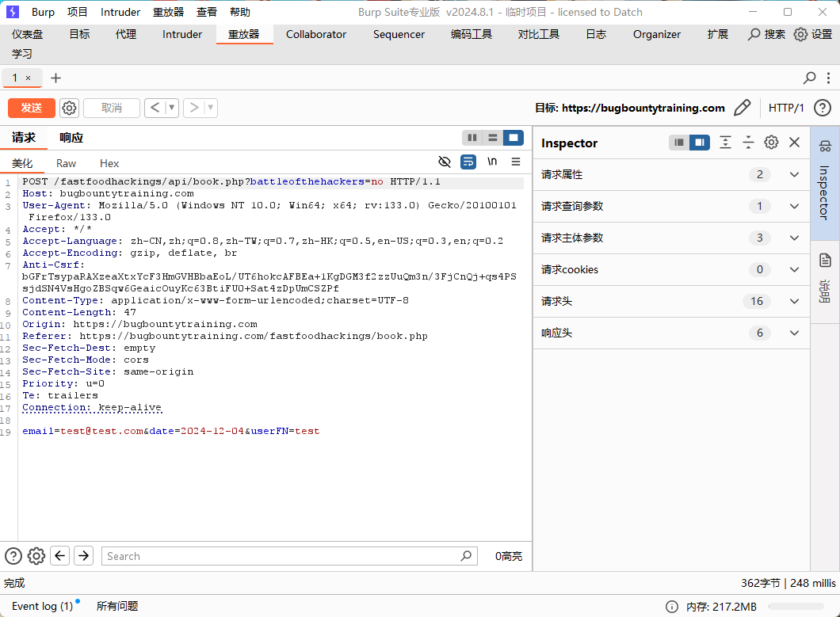Open send options gear next to 发送

(x=69, y=108)
